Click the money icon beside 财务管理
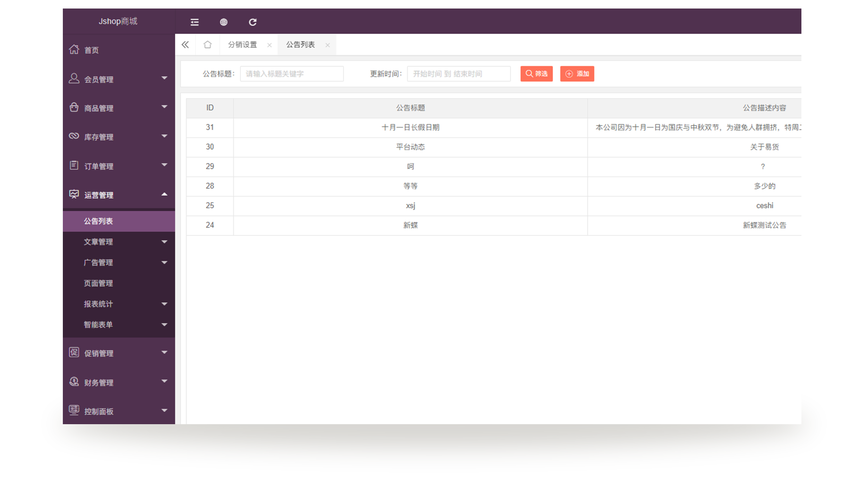This screenshot has width=868, height=486. tap(74, 382)
